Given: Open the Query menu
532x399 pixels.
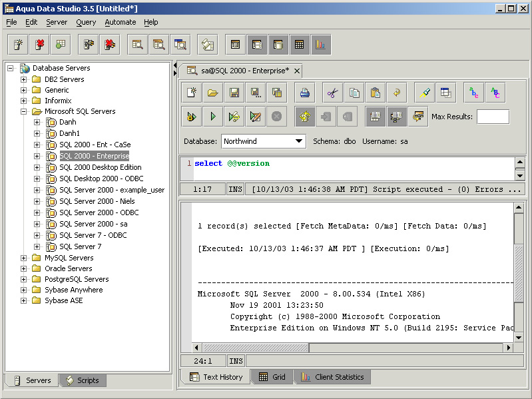Looking at the screenshot, I should coord(86,23).
